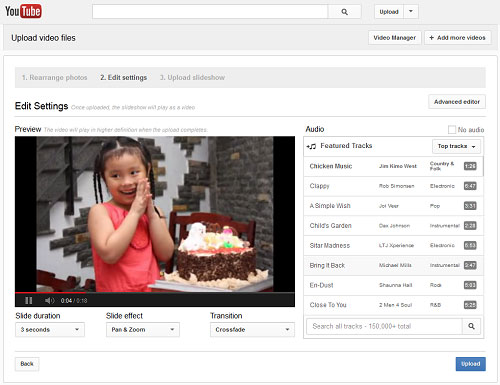Select the Chicken Music track
Image resolution: width=500 pixels, height=385 pixels.
click(393, 166)
